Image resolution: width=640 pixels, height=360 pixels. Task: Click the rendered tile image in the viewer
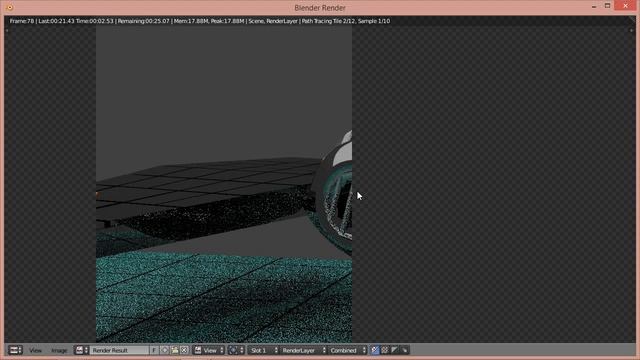click(x=224, y=184)
